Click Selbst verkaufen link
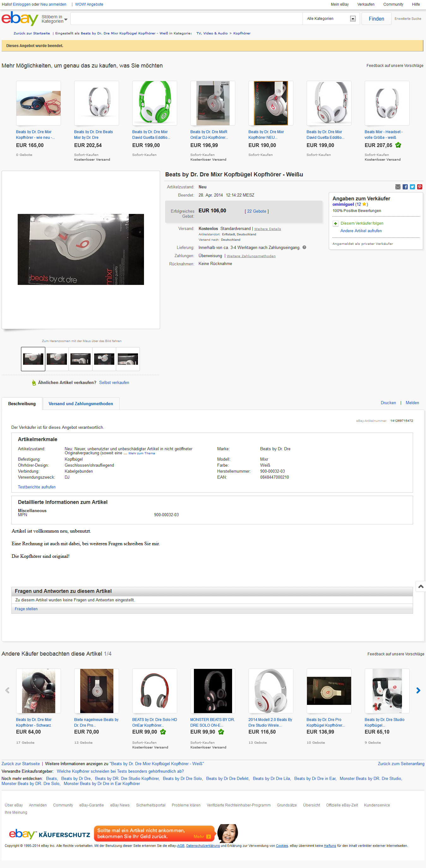This screenshot has width=426, height=868. [x=114, y=383]
